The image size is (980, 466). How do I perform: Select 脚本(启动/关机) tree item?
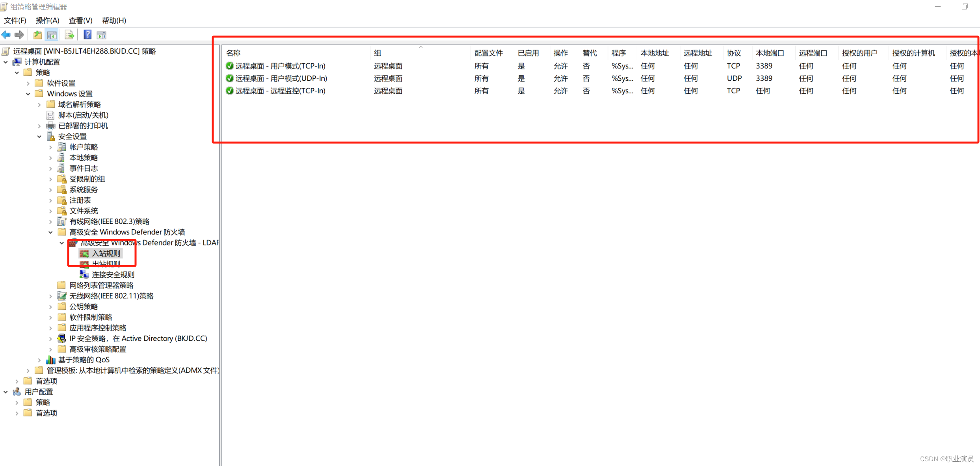pyautogui.click(x=83, y=115)
